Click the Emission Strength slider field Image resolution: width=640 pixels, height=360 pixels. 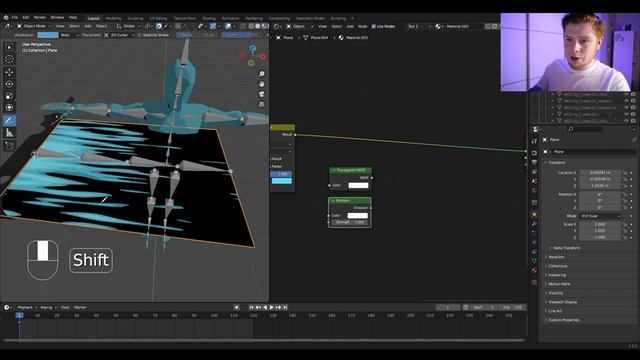(350, 222)
